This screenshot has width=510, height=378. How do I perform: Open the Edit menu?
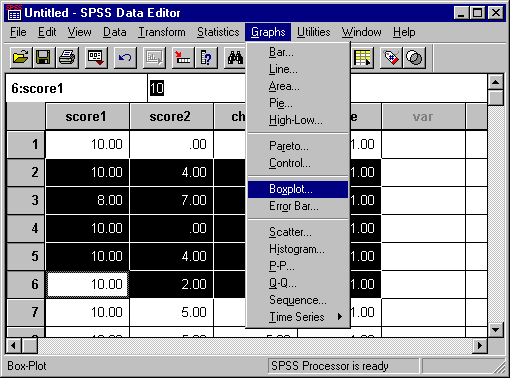pos(47,32)
